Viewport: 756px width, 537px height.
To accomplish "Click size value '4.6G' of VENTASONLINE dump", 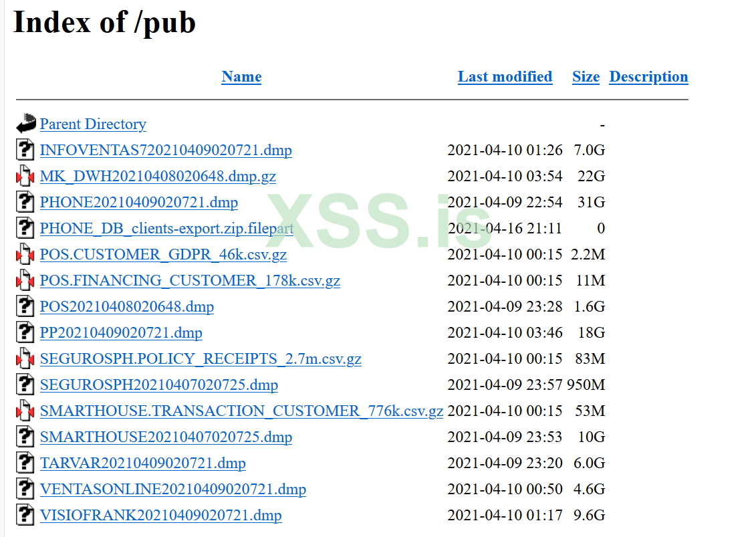I will tap(589, 489).
